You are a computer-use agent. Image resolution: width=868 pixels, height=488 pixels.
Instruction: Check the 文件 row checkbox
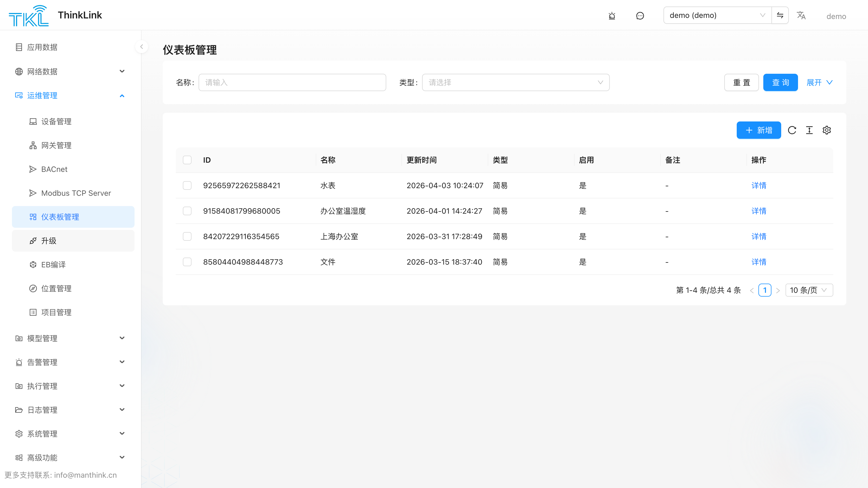187,262
